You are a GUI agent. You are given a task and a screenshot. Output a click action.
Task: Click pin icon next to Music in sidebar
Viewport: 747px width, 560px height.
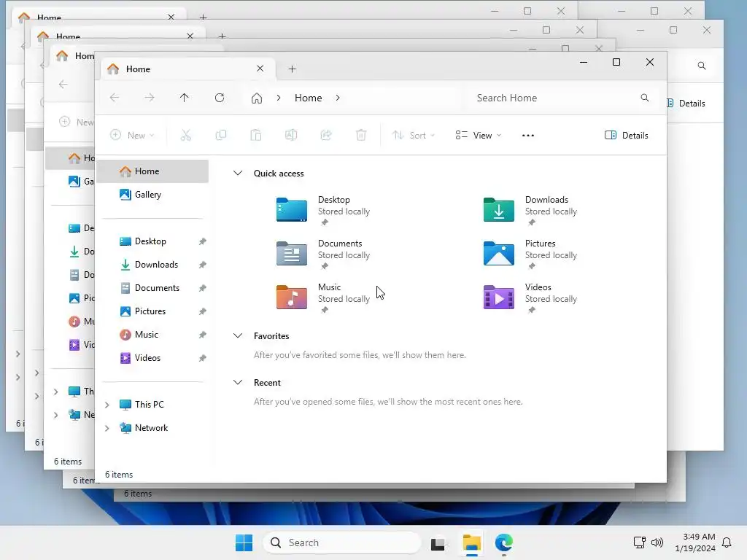click(x=203, y=335)
